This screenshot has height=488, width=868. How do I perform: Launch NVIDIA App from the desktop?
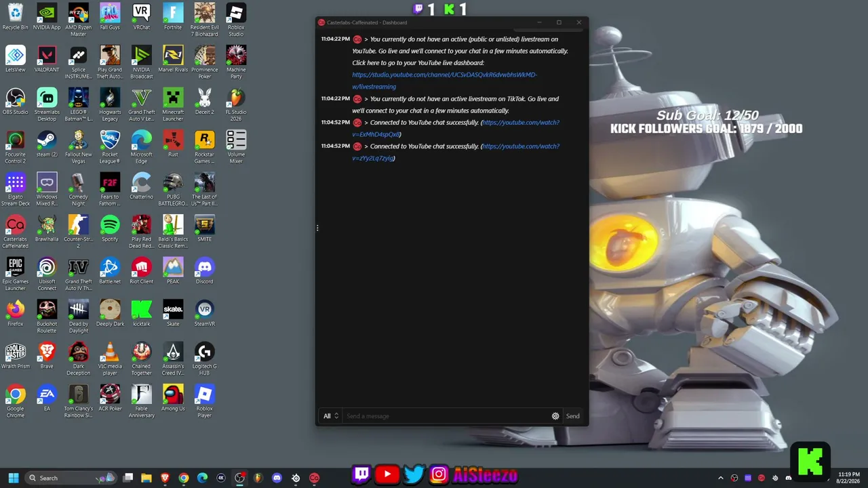click(47, 18)
